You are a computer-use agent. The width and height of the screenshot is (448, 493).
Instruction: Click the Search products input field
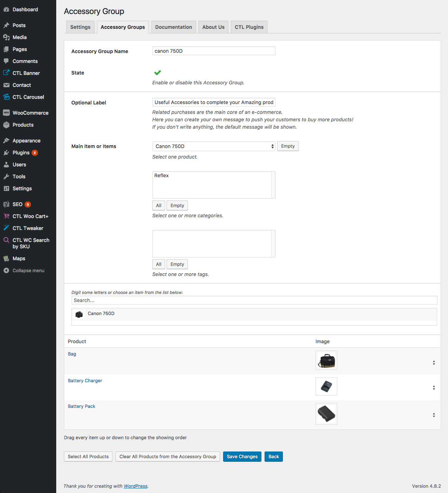click(x=254, y=300)
